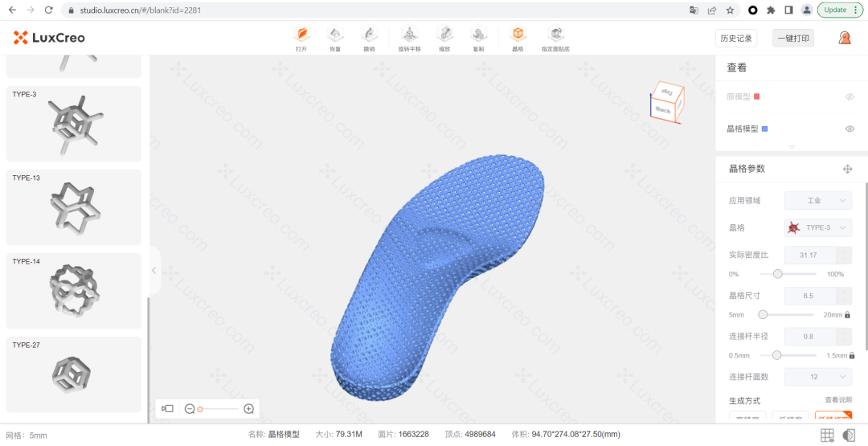The image size is (868, 446).
Task: Toggle visibility of 原模型
Action: tap(850, 97)
